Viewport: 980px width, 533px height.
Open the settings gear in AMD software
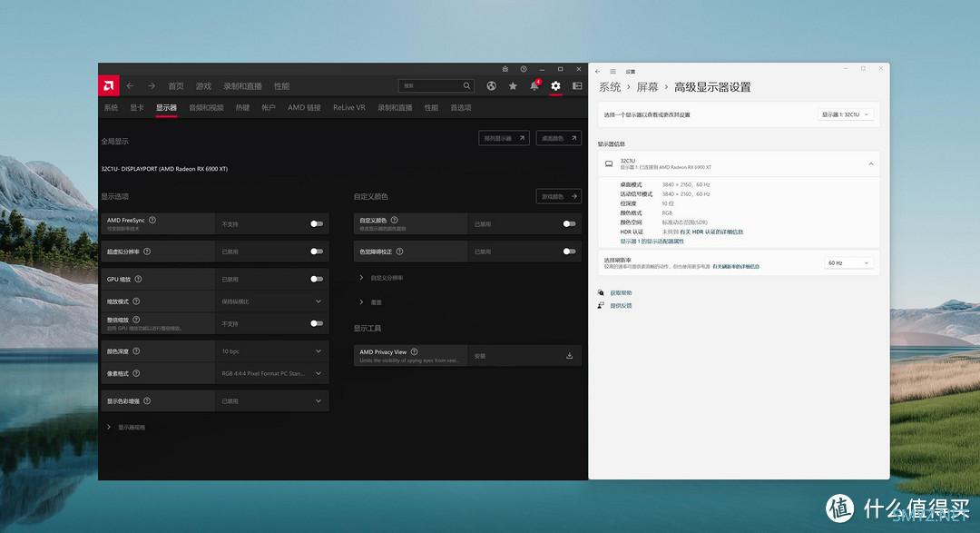pyautogui.click(x=555, y=85)
